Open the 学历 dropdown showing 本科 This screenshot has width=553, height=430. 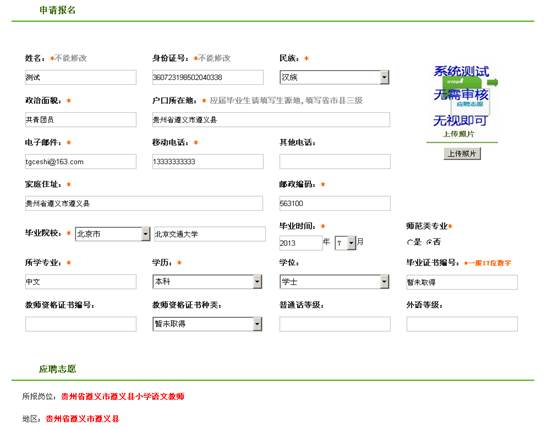point(207,281)
